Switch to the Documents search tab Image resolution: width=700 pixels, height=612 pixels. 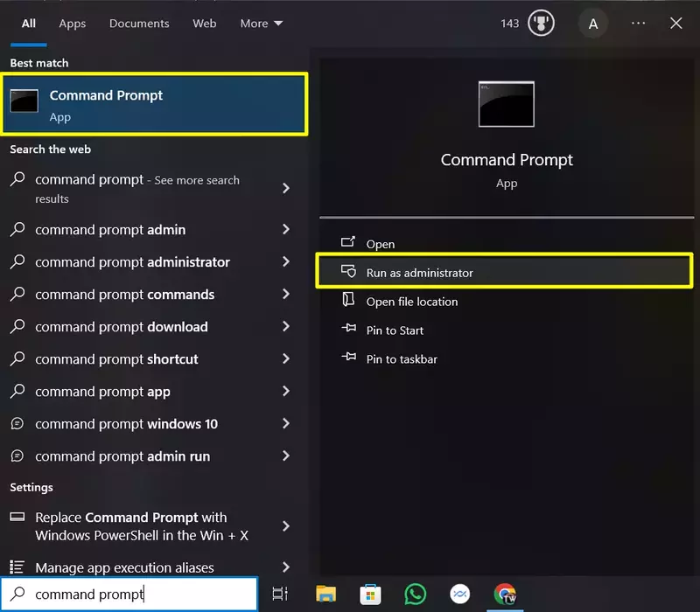pos(138,24)
